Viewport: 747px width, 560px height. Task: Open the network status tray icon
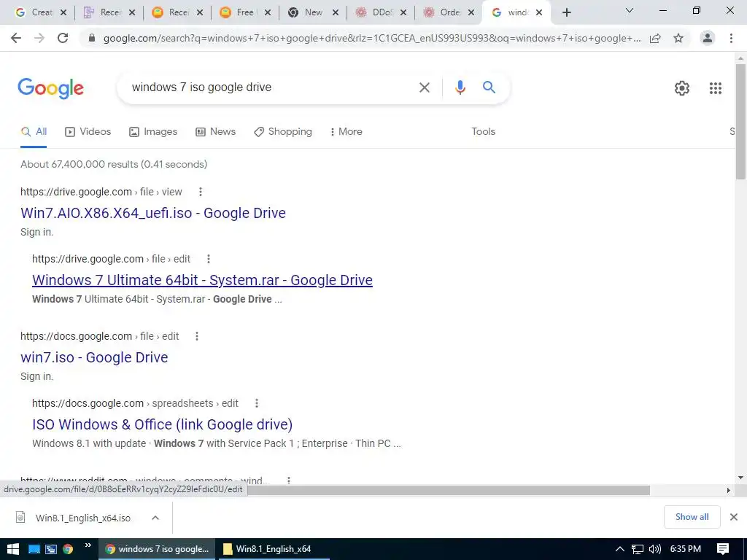click(638, 549)
